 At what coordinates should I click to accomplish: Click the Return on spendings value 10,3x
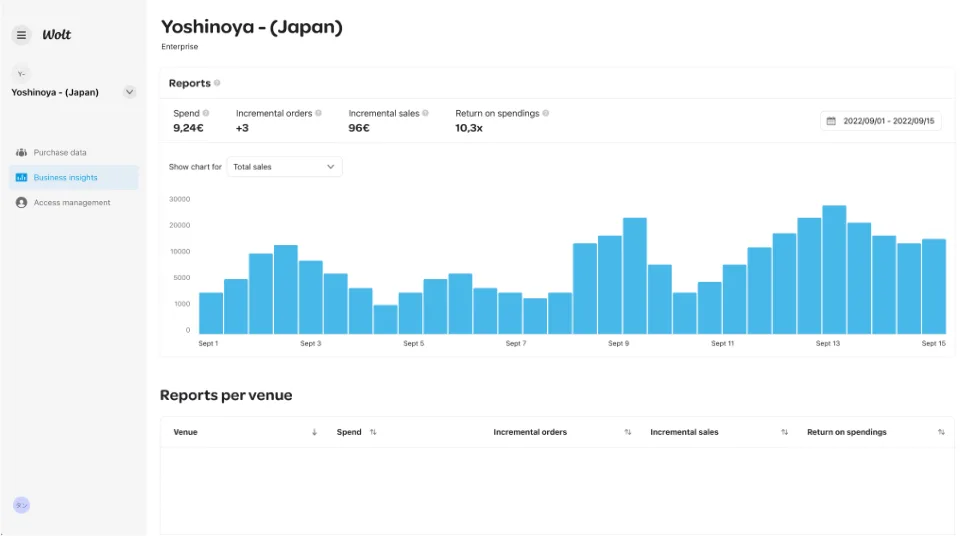(469, 128)
